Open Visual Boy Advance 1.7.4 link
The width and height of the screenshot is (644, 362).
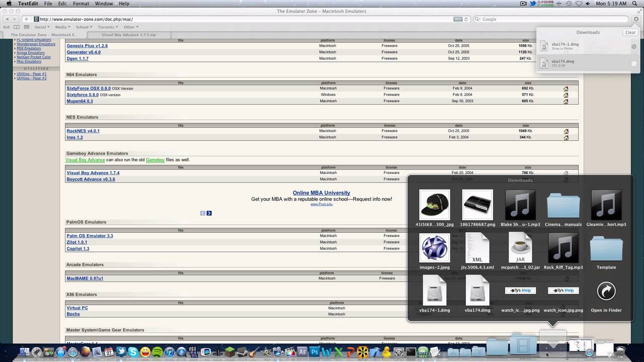click(x=93, y=173)
